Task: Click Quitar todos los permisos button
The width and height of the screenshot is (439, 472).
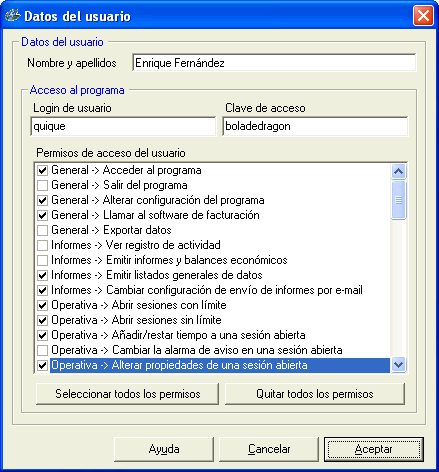Action: (x=315, y=394)
